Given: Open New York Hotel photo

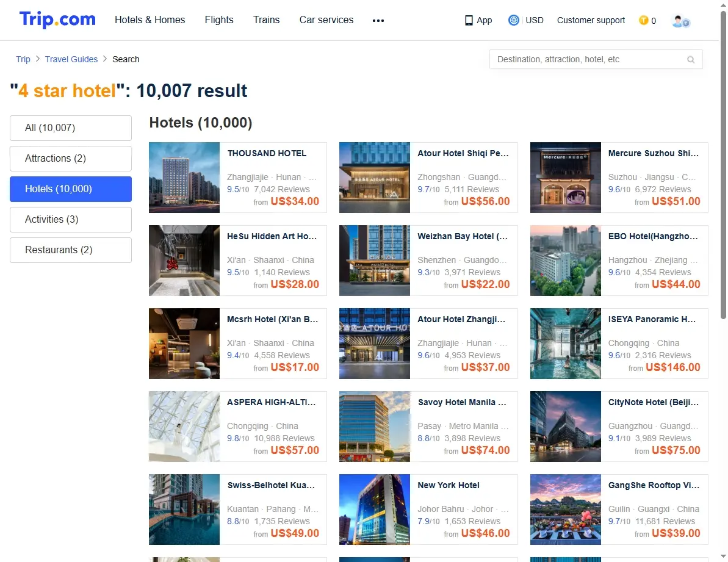Looking at the screenshot, I should coord(375,510).
